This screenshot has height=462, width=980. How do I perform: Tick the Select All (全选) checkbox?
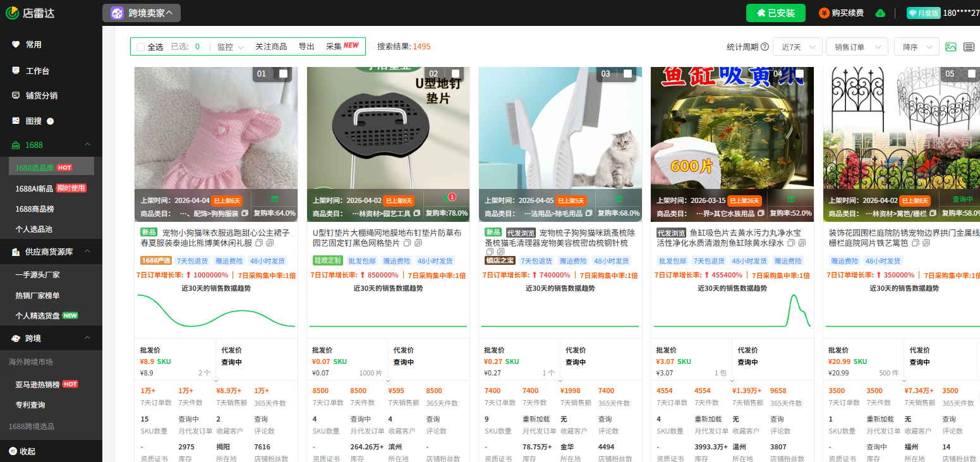[x=140, y=47]
